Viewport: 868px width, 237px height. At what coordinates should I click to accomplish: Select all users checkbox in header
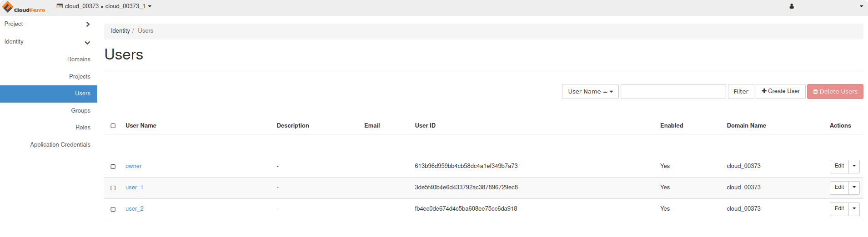113,126
